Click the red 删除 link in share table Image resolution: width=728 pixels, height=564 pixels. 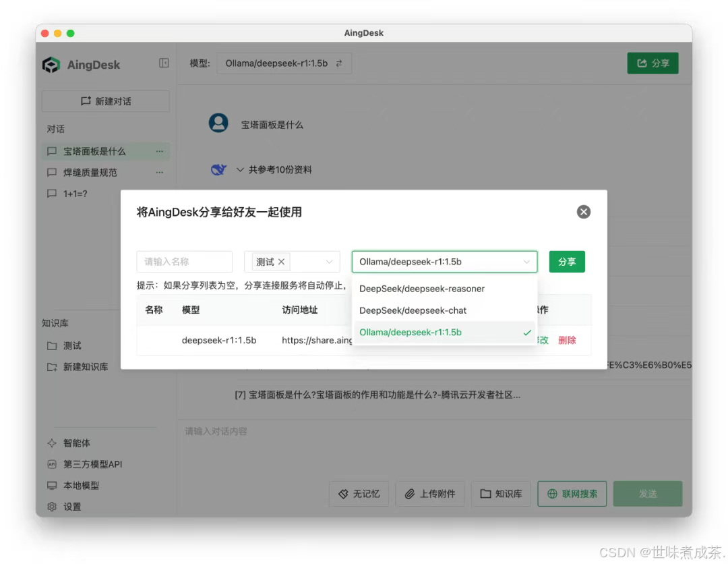[567, 340]
